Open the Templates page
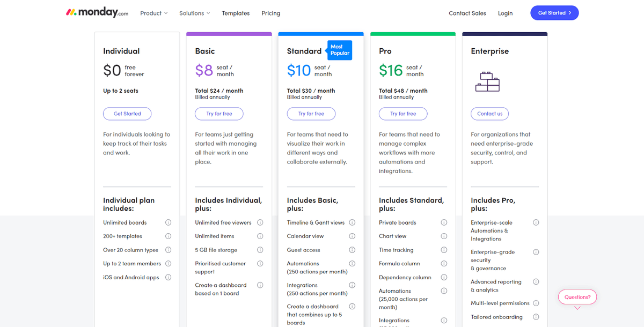This screenshot has height=327, width=644. click(x=236, y=13)
